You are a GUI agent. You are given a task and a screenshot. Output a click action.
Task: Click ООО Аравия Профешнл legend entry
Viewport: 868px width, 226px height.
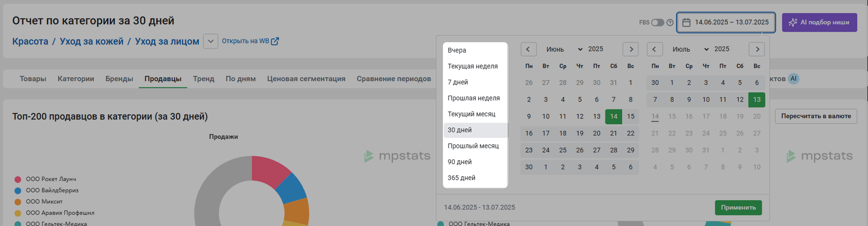coord(55,213)
